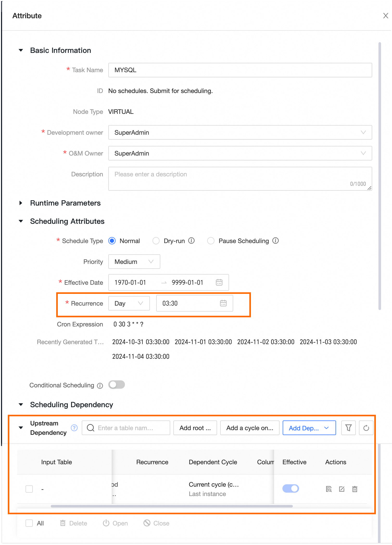This screenshot has height=545, width=392.
Task: Click the generated time 2024-11-04 03:30:00
Action: 141,356
